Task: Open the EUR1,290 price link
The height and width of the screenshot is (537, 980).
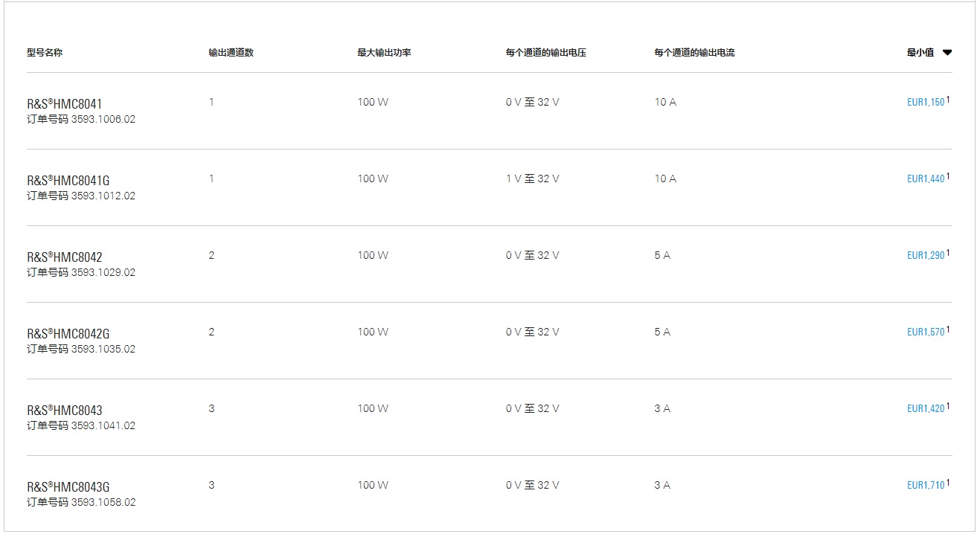Action: (x=925, y=256)
